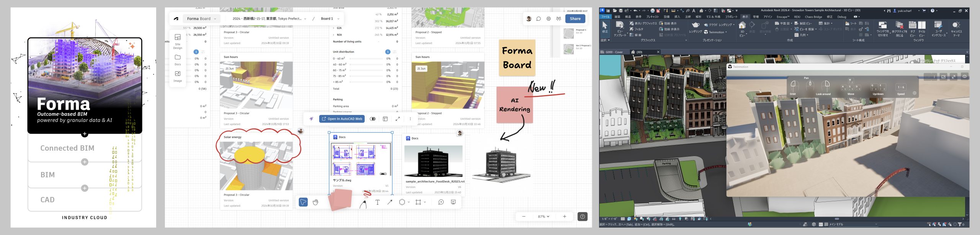The width and height of the screenshot is (980, 235).
Task: Select the hand pan tool in Forma Board
Action: coord(315,202)
